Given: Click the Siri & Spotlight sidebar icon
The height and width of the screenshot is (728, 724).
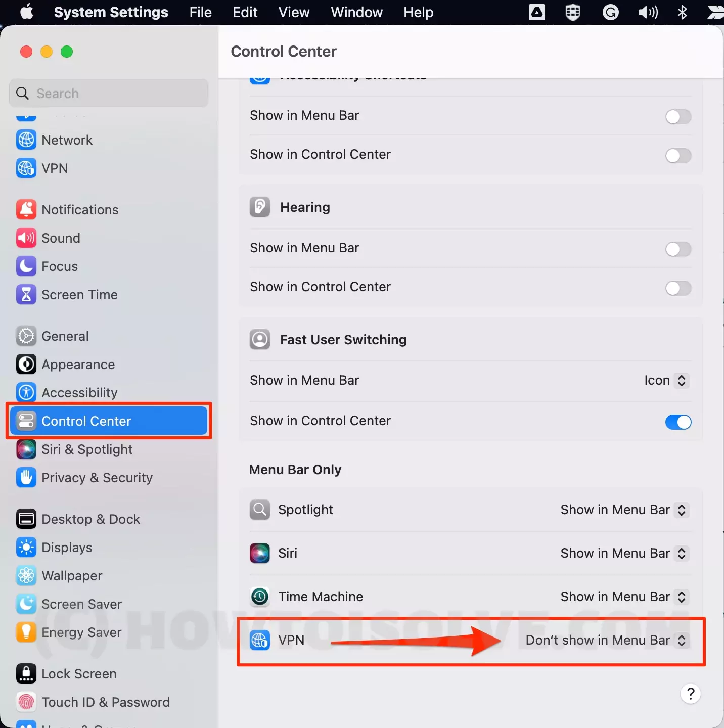Looking at the screenshot, I should (26, 449).
